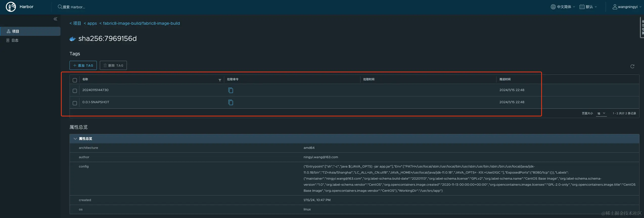Click the config property label

click(84, 166)
